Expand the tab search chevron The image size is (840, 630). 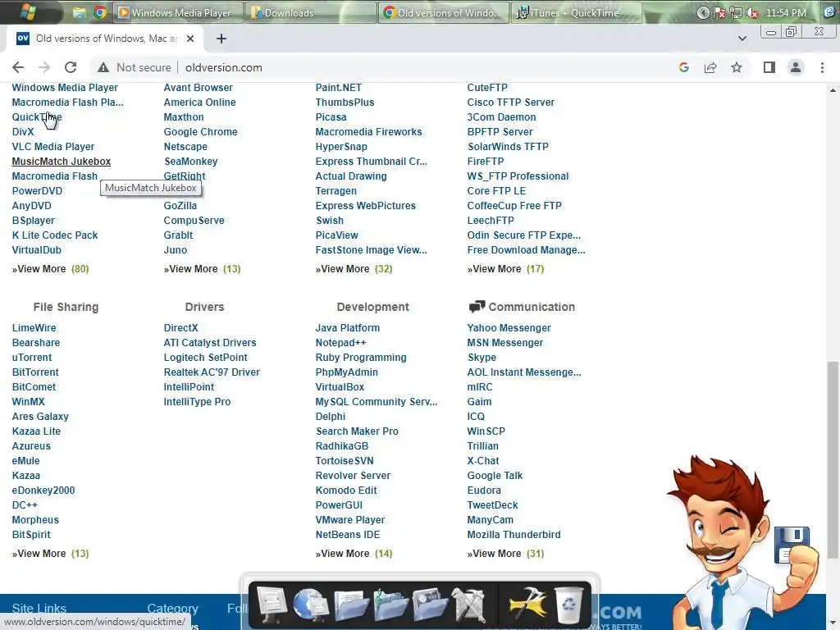click(x=742, y=39)
